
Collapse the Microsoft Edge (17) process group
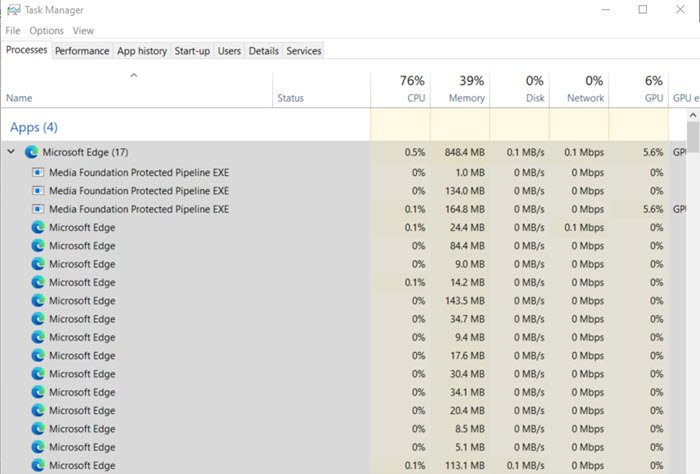pyautogui.click(x=11, y=153)
